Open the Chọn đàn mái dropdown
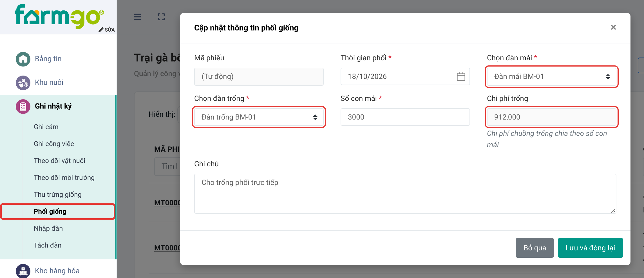 click(551, 76)
